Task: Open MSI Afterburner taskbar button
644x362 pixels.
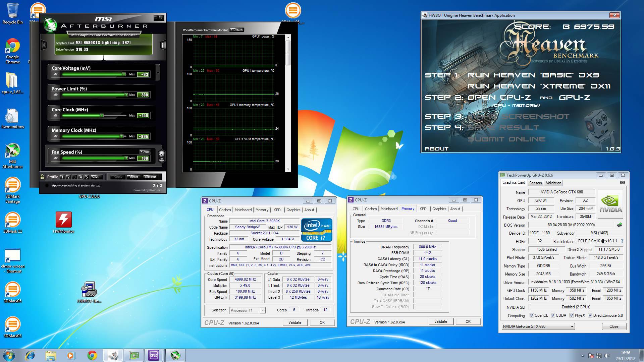Action: click(x=175, y=355)
